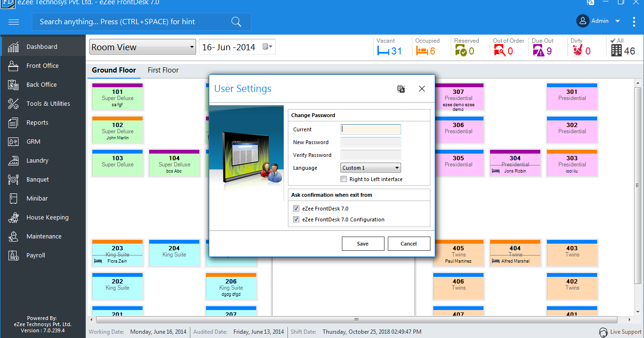
Task: Open the Back Office menu
Action: coord(43,84)
